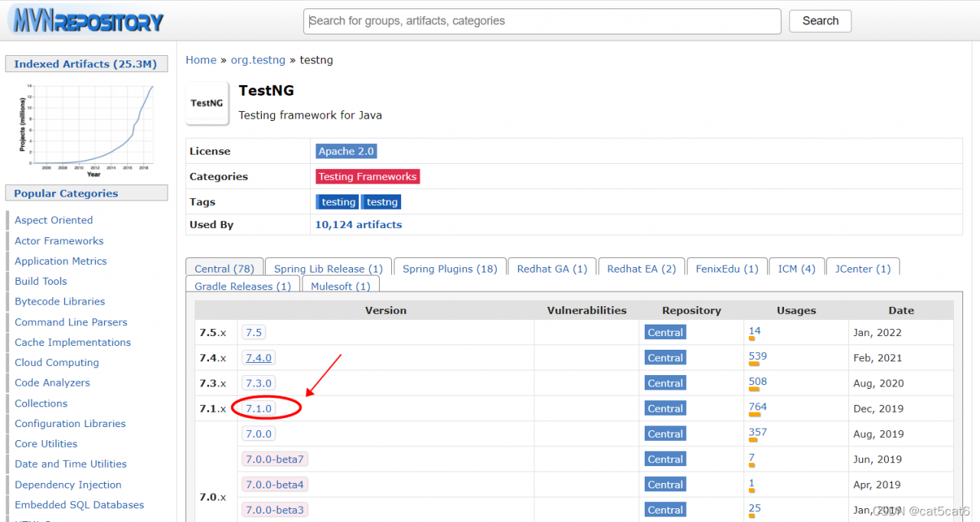Open the Indexed Artifacts growth chart
This screenshot has width=980, height=522.
click(87, 127)
